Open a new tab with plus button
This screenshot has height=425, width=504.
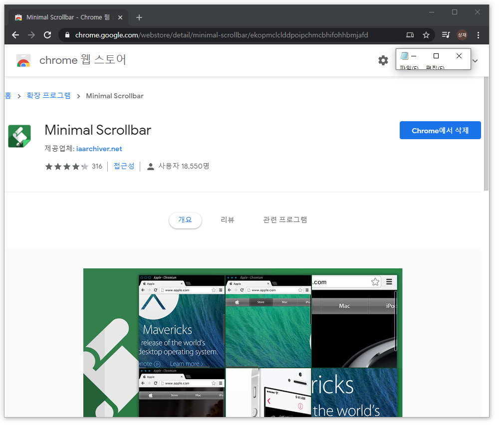[139, 17]
